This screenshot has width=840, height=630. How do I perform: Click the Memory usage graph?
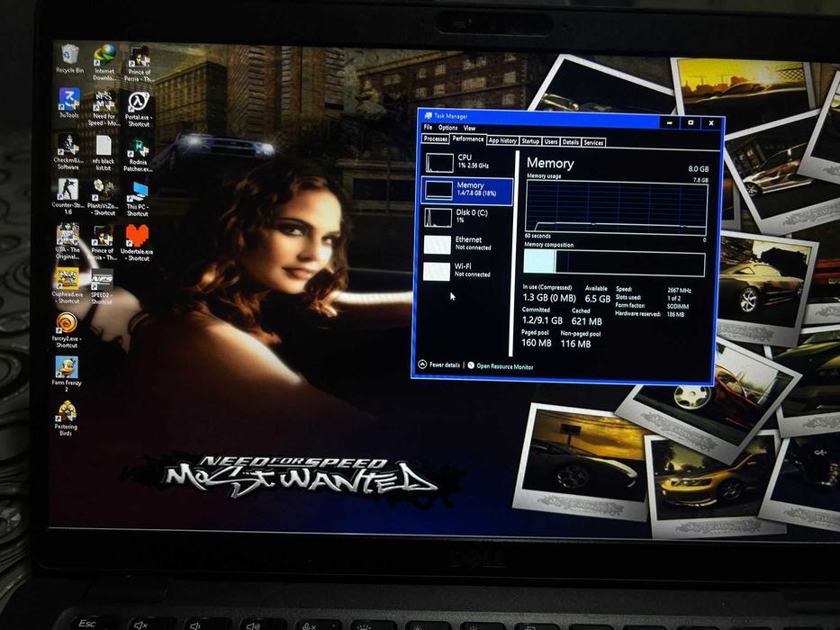616,207
